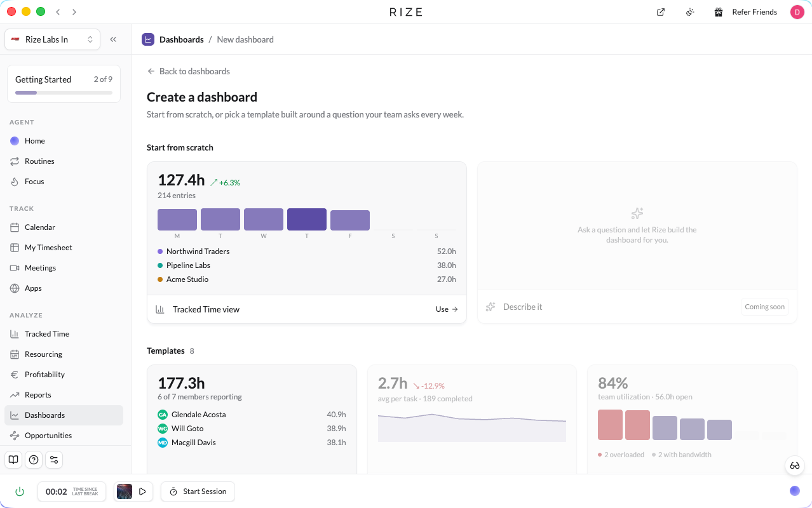Click the Getting Started progress bar

point(64,93)
